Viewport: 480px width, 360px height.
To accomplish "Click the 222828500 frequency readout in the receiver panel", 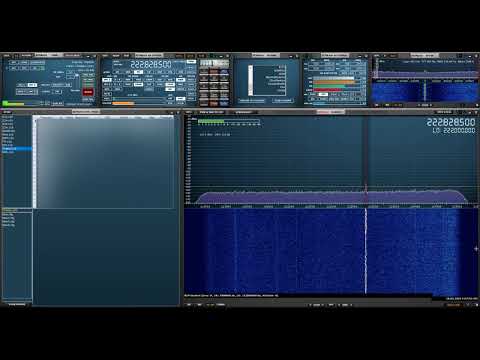I will tap(151, 64).
